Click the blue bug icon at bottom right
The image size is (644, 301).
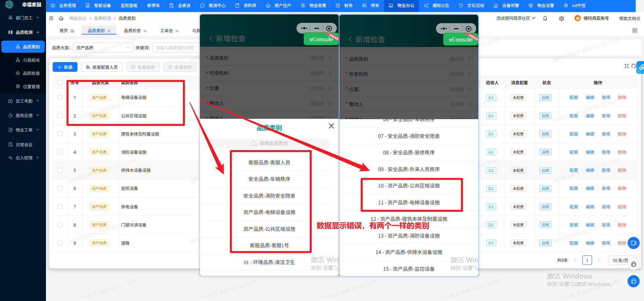[x=633, y=281]
